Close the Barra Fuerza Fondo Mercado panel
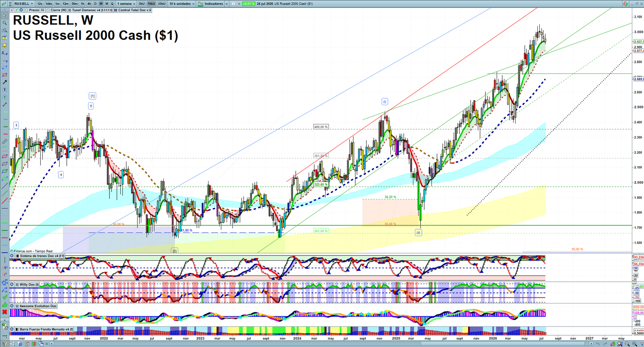The image size is (644, 347). pos(12,329)
